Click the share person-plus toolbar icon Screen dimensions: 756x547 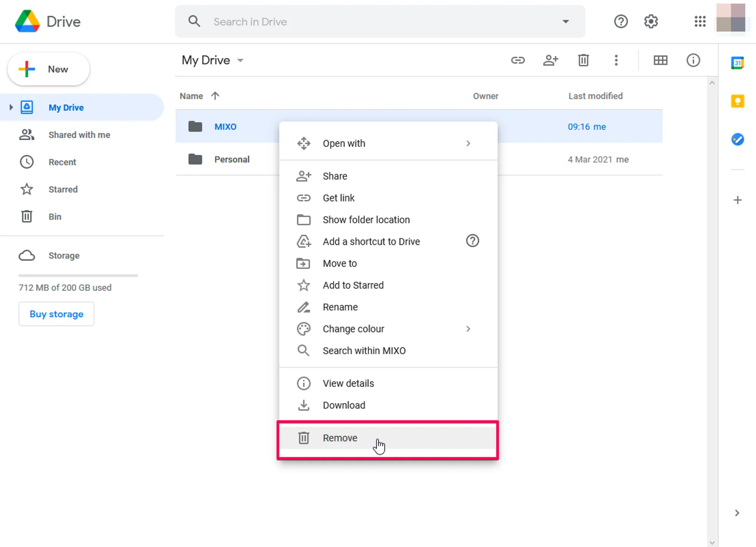tap(550, 60)
